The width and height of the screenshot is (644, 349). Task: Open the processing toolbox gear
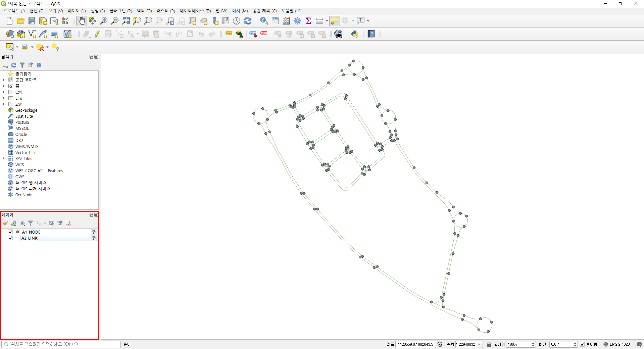click(297, 21)
